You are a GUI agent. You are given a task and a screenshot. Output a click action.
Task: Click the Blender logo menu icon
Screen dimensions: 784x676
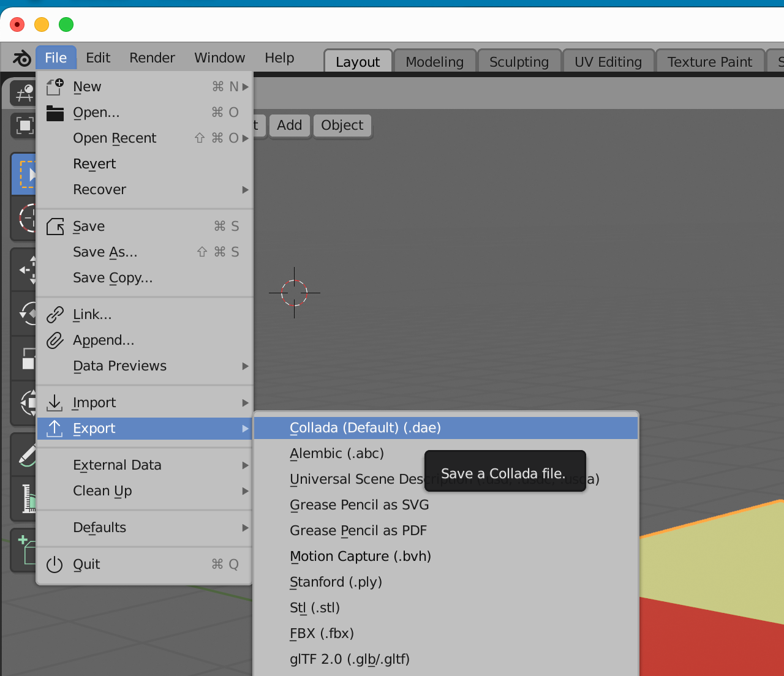(22, 58)
